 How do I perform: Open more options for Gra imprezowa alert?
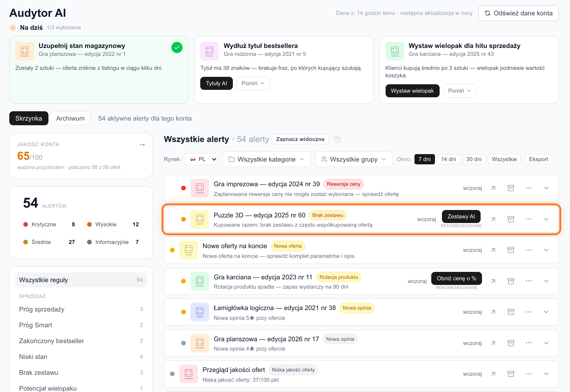pos(529,188)
